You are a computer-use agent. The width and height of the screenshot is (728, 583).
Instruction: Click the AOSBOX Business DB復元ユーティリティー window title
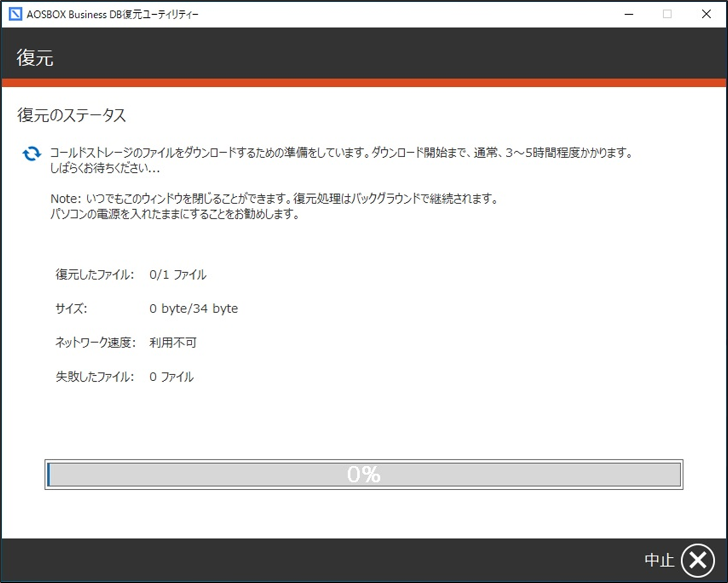(112, 15)
